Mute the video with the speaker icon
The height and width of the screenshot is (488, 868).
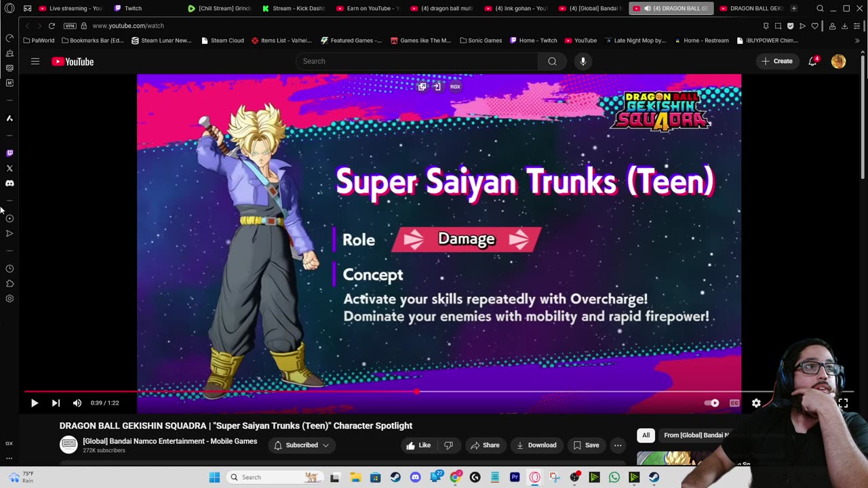(x=77, y=403)
